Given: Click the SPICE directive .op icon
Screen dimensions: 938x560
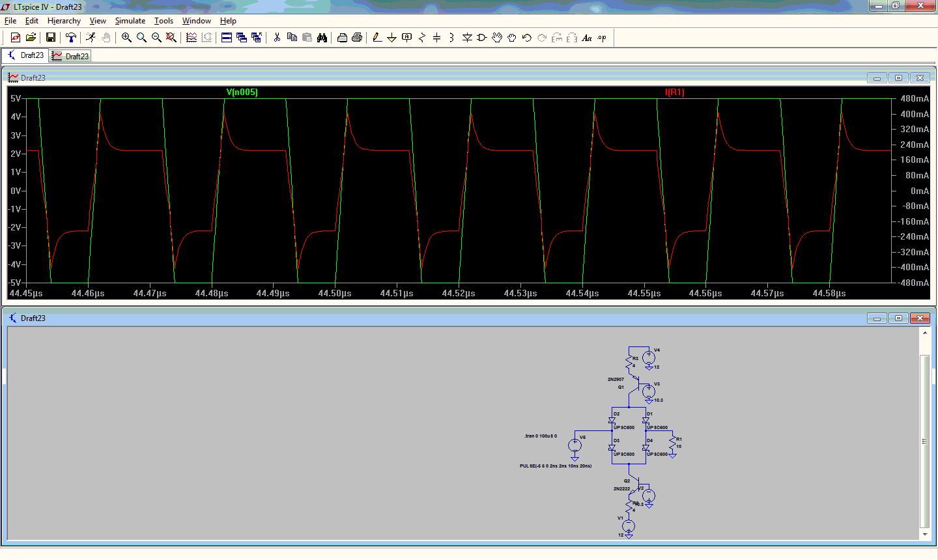Looking at the screenshot, I should coord(602,38).
